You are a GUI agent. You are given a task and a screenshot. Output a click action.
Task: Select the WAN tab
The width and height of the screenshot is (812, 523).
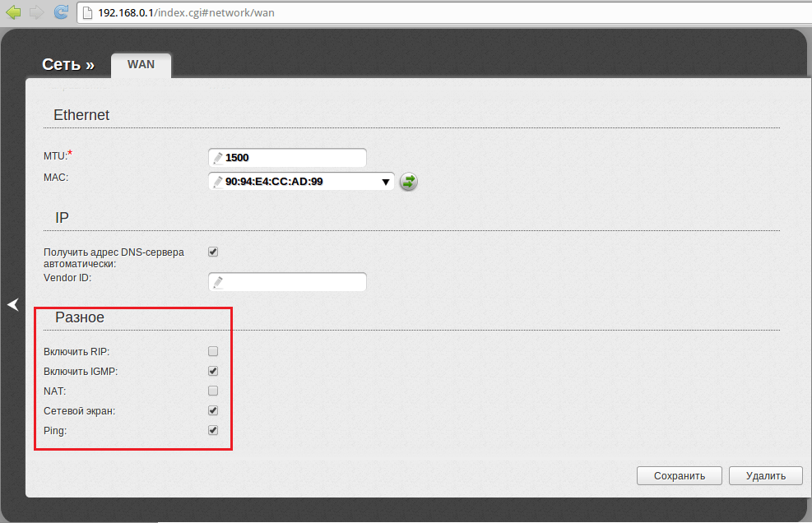point(141,65)
